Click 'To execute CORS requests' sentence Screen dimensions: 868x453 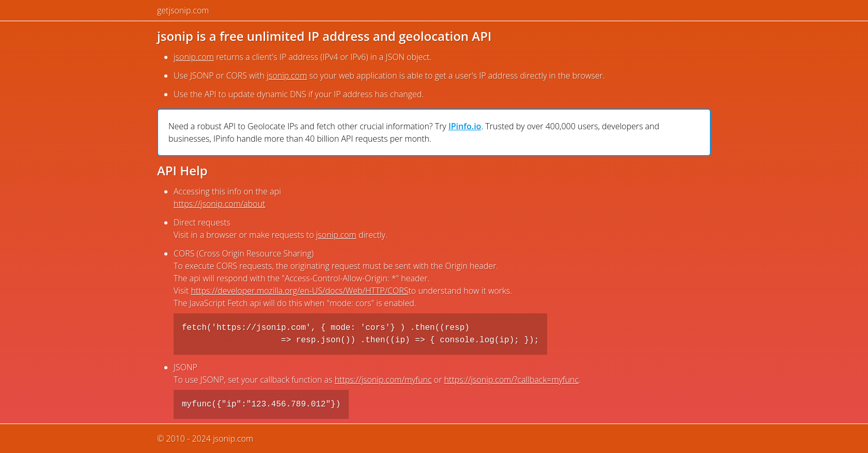click(x=336, y=266)
